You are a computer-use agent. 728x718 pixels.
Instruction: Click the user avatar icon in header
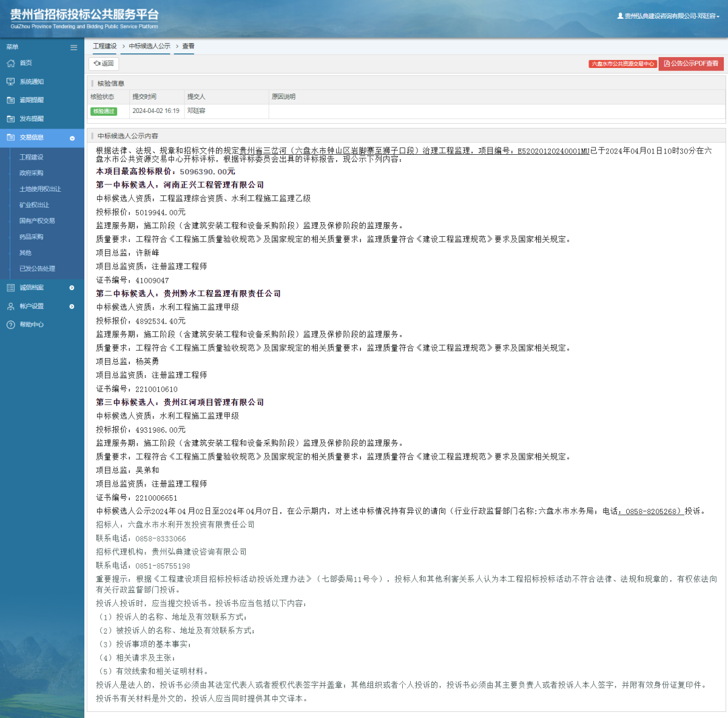pyautogui.click(x=620, y=16)
